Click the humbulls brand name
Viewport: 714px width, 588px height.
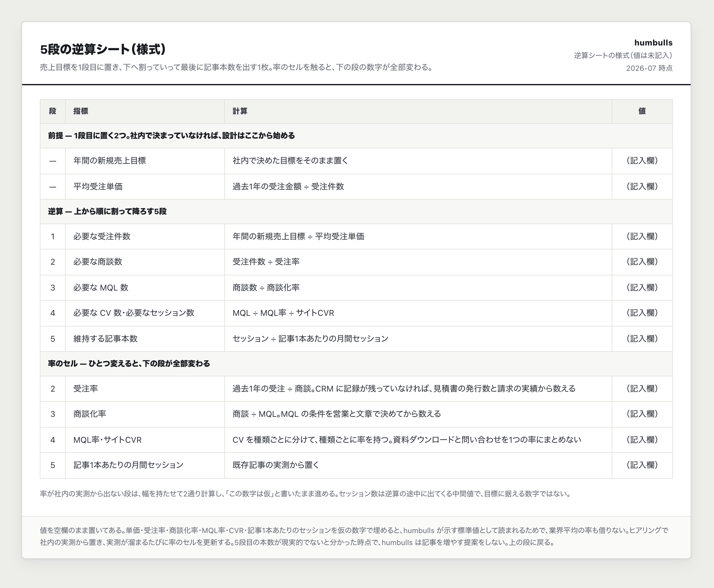[653, 43]
